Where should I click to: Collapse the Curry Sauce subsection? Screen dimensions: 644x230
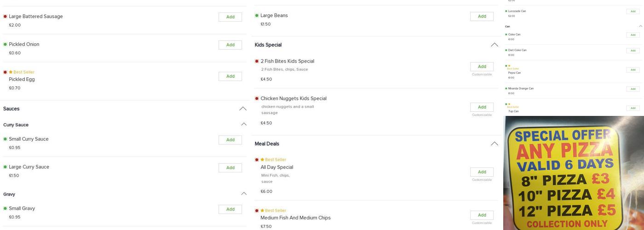(243, 124)
